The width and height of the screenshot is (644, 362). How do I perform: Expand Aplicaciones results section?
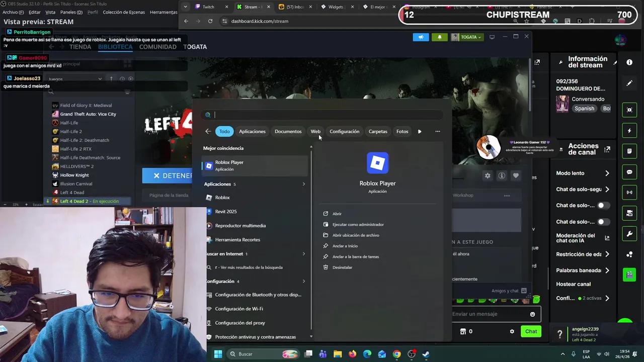[x=304, y=184]
